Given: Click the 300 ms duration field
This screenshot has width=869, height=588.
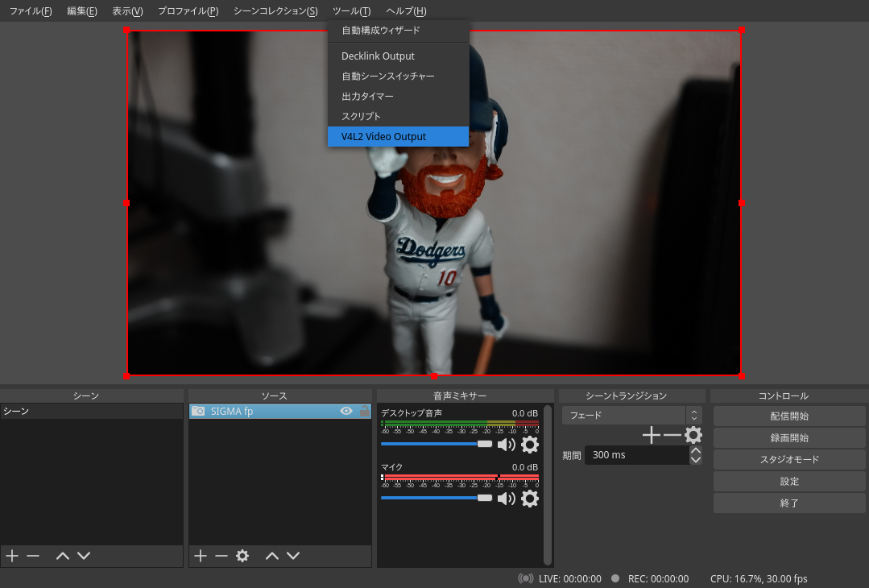Looking at the screenshot, I should click(x=637, y=455).
